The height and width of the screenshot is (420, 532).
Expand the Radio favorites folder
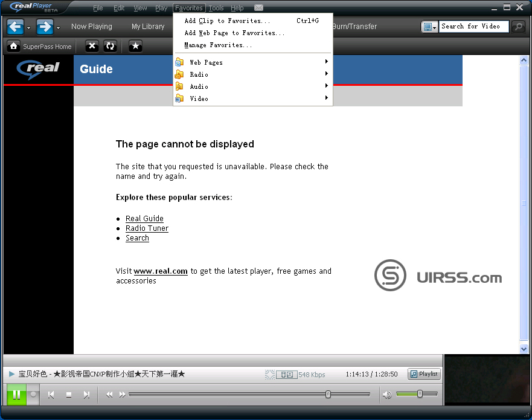pyautogui.click(x=253, y=74)
